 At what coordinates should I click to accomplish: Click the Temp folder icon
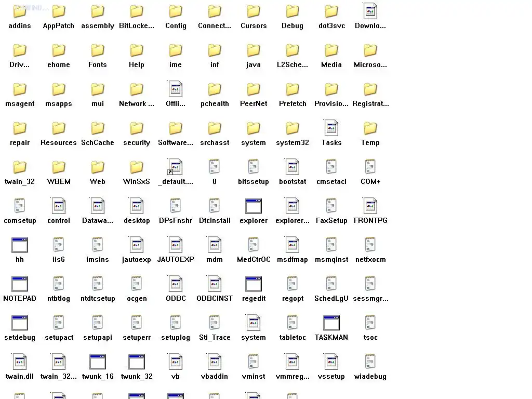370,128
